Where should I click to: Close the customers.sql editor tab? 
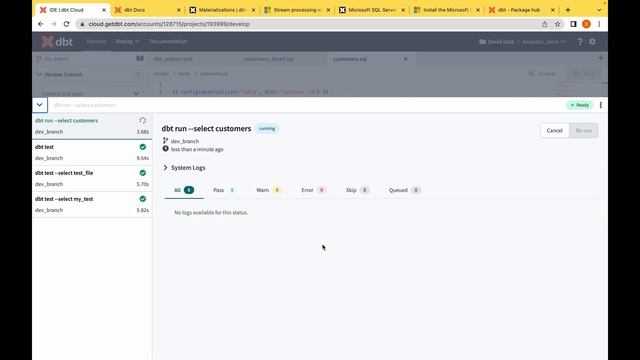405,59
